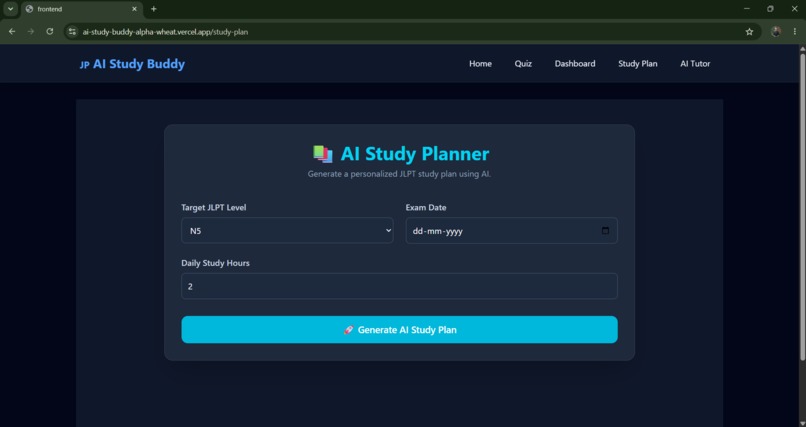Image resolution: width=806 pixels, height=427 pixels.
Task: Click the Target JLPT Level label
Action: (x=214, y=208)
